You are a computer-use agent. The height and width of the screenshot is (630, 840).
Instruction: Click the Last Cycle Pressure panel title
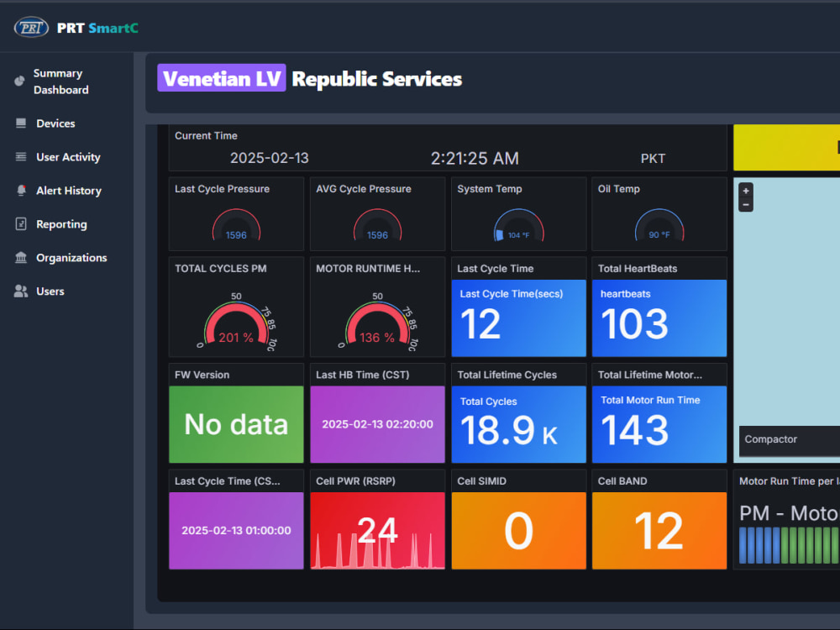click(x=223, y=188)
